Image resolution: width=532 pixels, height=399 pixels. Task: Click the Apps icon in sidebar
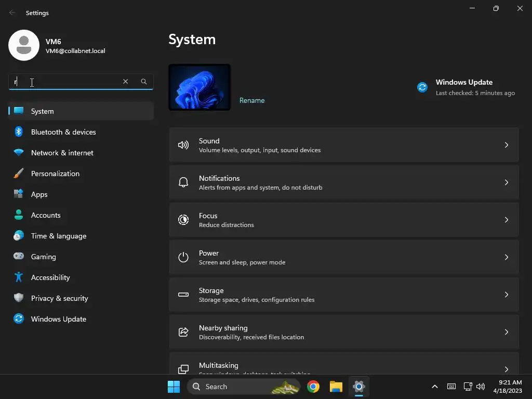click(x=19, y=194)
